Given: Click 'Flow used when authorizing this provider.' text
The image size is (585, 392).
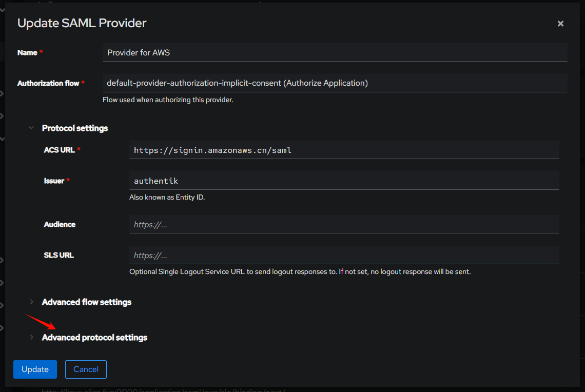Looking at the screenshot, I should (168, 100).
